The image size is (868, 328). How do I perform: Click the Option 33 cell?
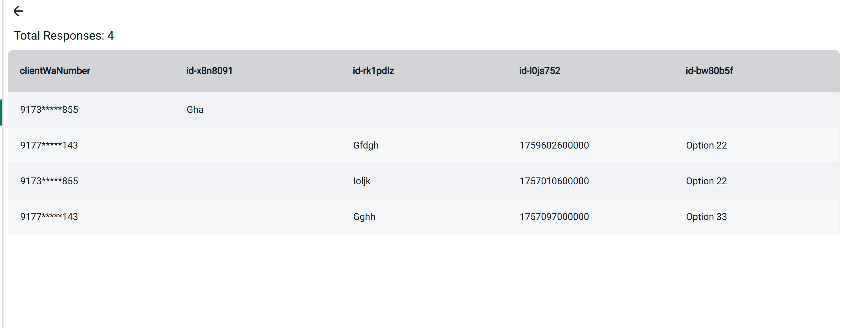click(706, 217)
